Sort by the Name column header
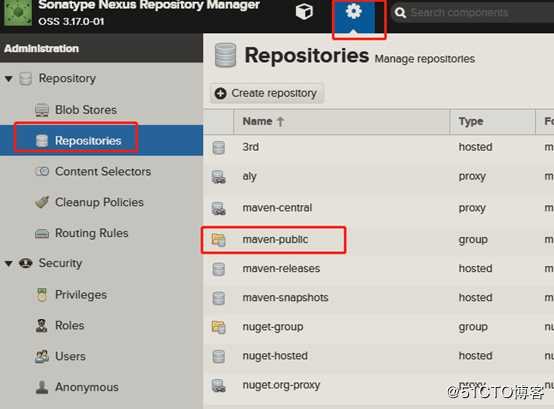554x409 pixels. coord(342,121)
